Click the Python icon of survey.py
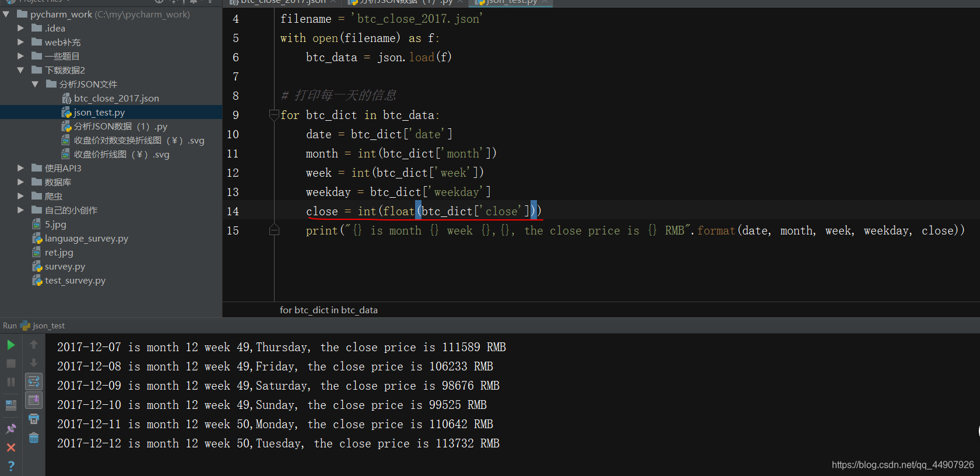This screenshot has width=980, height=476. 37,267
